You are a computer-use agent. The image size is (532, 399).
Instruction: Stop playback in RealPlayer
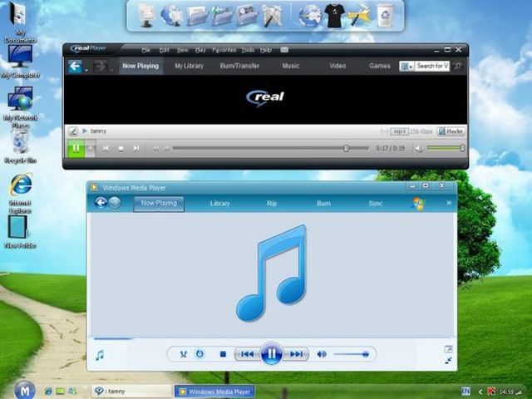click(121, 149)
